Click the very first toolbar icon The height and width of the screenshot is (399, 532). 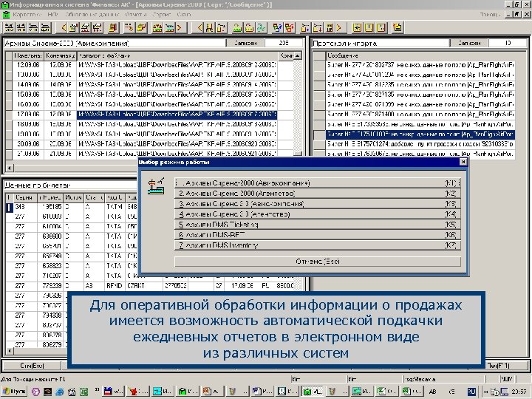point(10,28)
